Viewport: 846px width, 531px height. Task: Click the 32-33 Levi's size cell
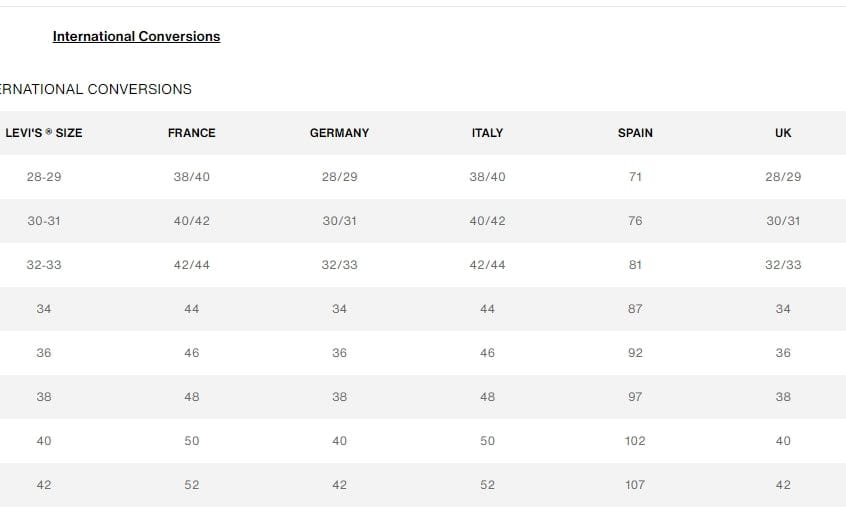[44, 264]
